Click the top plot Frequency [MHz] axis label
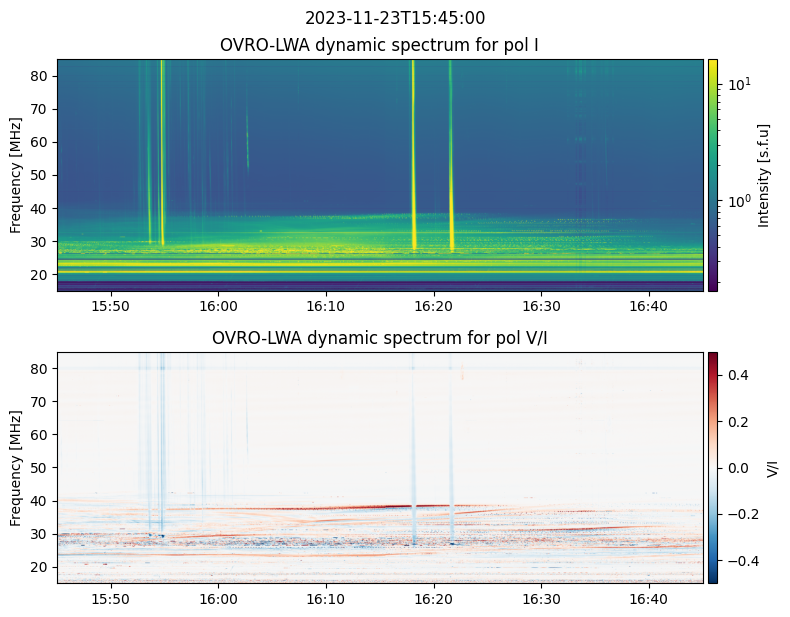The width and height of the screenshot is (790, 617). click(x=17, y=175)
